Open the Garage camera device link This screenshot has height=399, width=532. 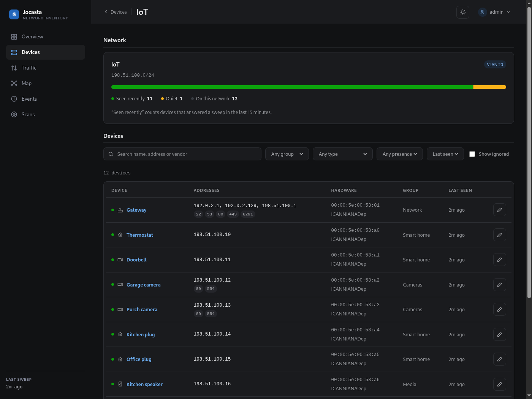click(144, 285)
